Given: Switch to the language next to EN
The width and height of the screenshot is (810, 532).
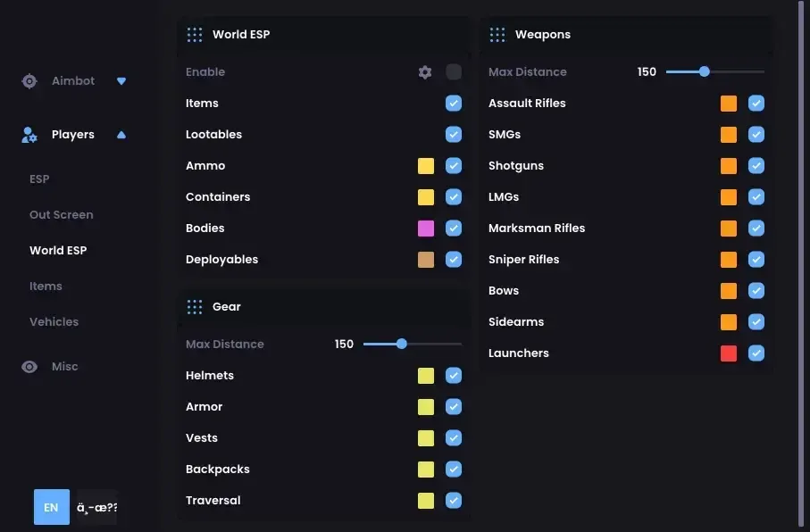Looking at the screenshot, I should 97,507.
